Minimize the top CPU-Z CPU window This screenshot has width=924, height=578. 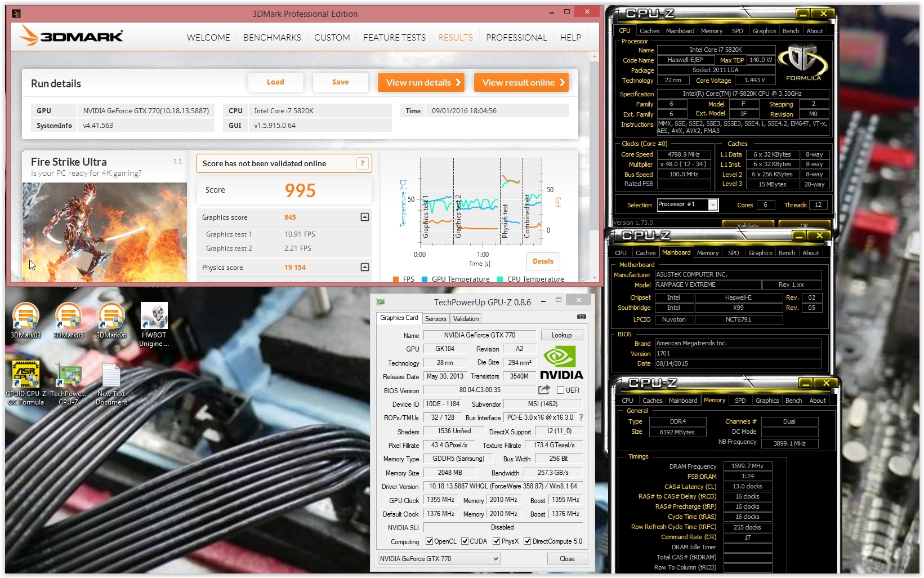[803, 14]
